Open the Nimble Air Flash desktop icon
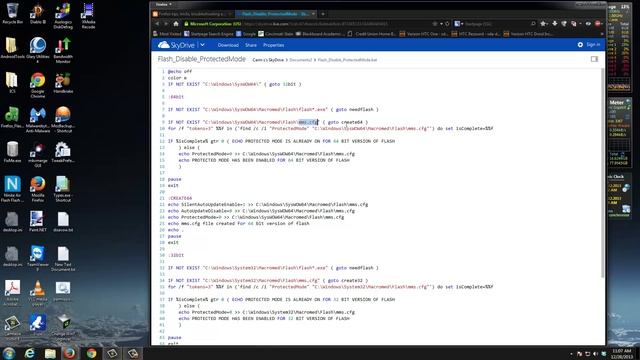Image resolution: width=640 pixels, height=360 pixels. coord(12,189)
